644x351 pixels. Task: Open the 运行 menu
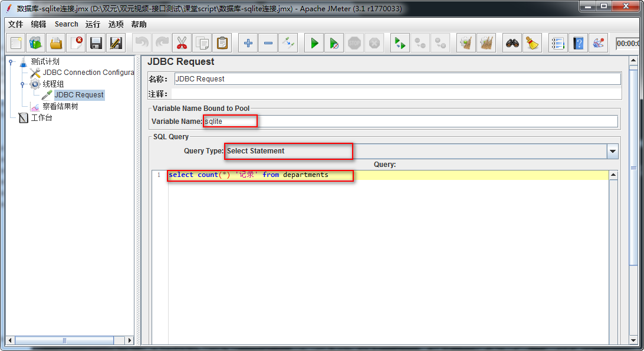tap(93, 24)
